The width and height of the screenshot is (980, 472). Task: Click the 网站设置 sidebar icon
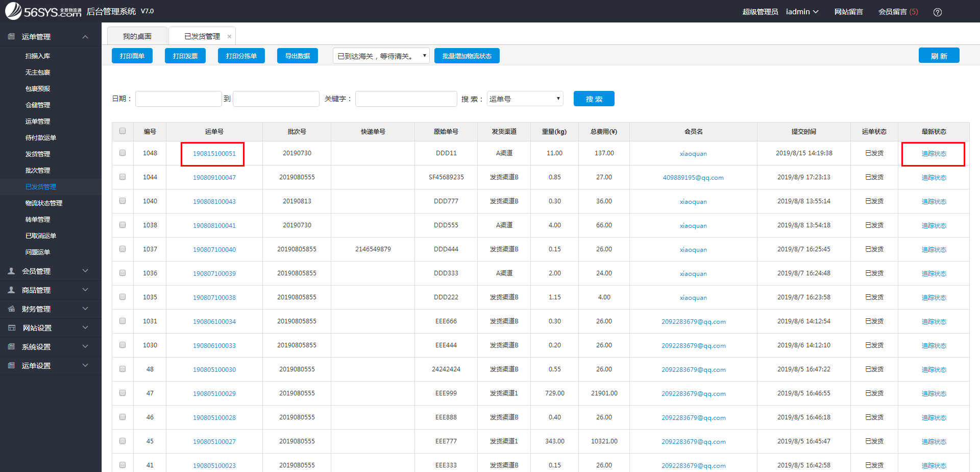[11, 327]
